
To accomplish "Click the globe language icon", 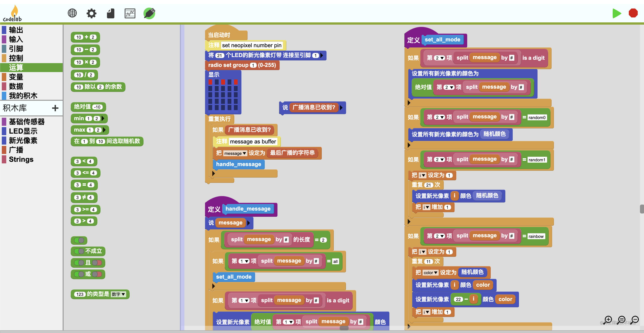I will coord(72,13).
